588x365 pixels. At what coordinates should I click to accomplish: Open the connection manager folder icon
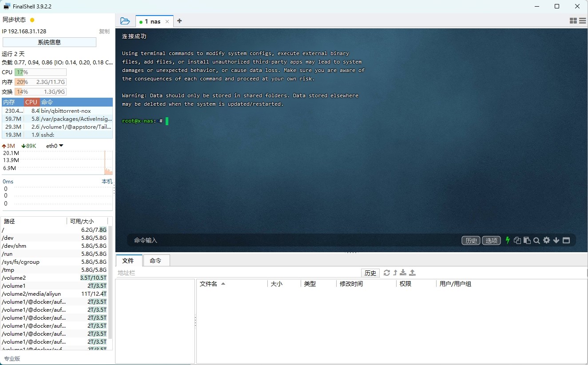tap(125, 20)
